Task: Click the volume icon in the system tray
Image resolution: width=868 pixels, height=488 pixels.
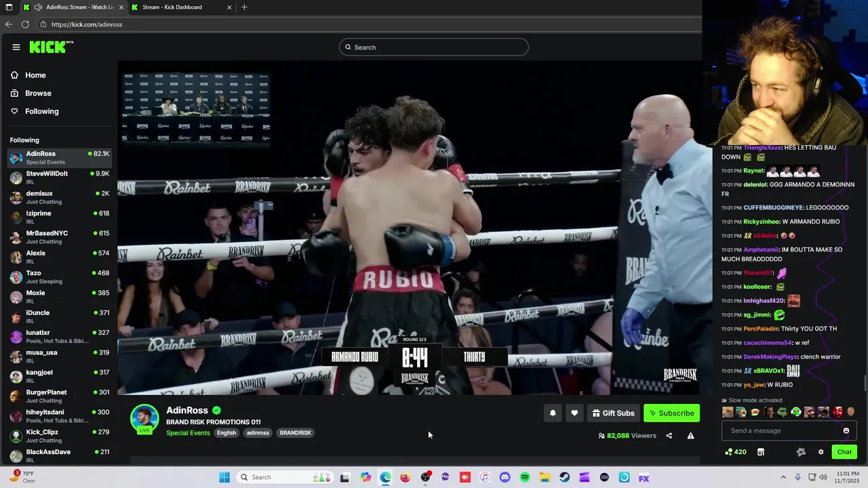Action: 823,477
